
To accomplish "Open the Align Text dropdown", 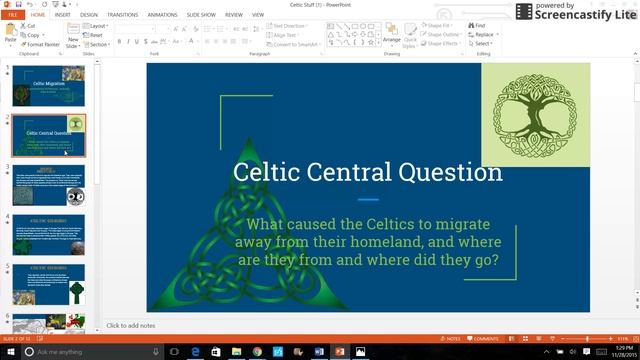I will pos(282,35).
